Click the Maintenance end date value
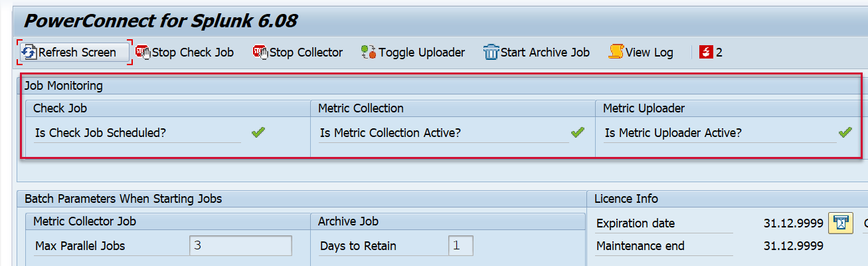This screenshot has height=266, width=868. 793,246
